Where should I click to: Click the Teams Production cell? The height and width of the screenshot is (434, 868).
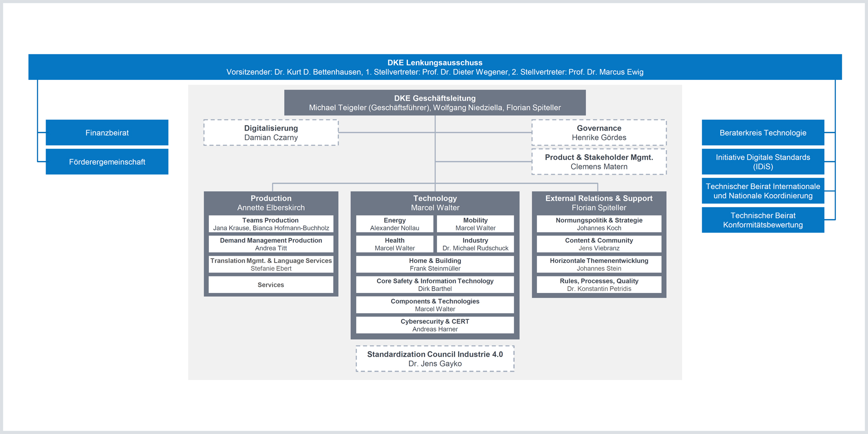click(x=271, y=224)
